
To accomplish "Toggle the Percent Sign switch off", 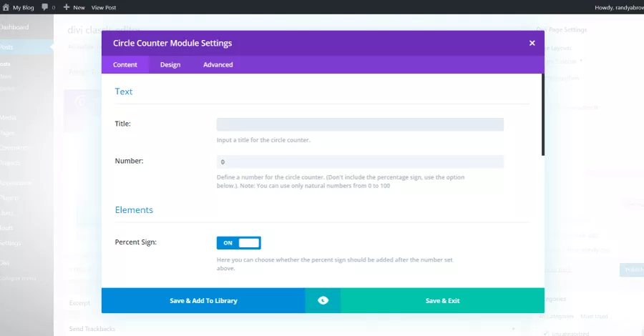I will pyautogui.click(x=238, y=243).
